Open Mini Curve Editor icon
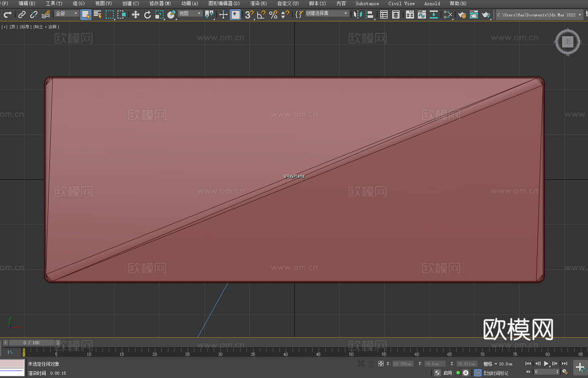Viewport: 588px width, 378px height. (10, 352)
